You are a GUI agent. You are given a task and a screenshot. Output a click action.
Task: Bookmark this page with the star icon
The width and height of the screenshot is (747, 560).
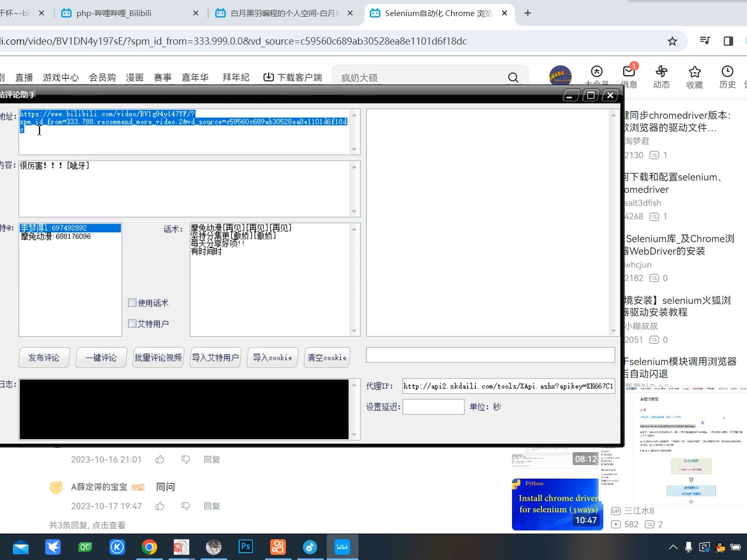coord(672,41)
